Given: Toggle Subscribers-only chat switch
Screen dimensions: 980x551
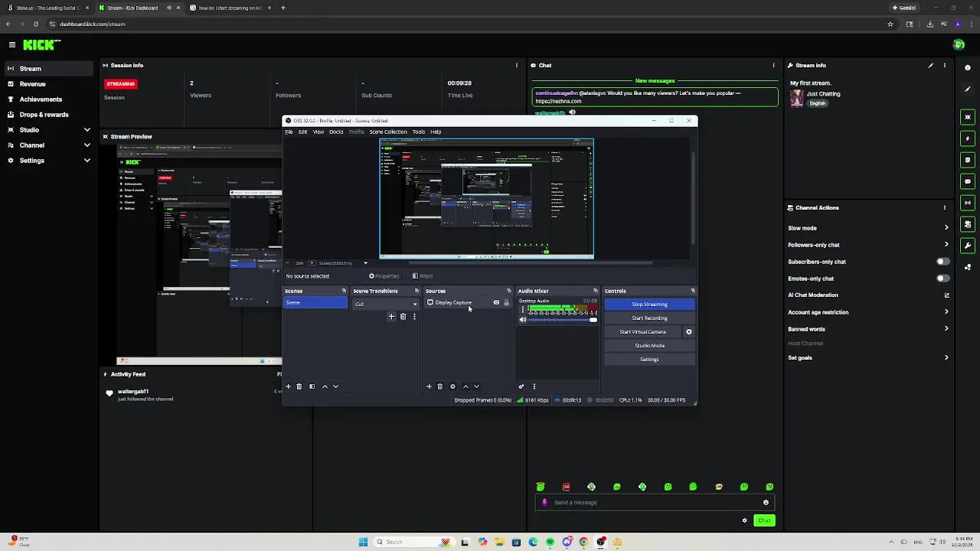Looking at the screenshot, I should pyautogui.click(x=942, y=262).
